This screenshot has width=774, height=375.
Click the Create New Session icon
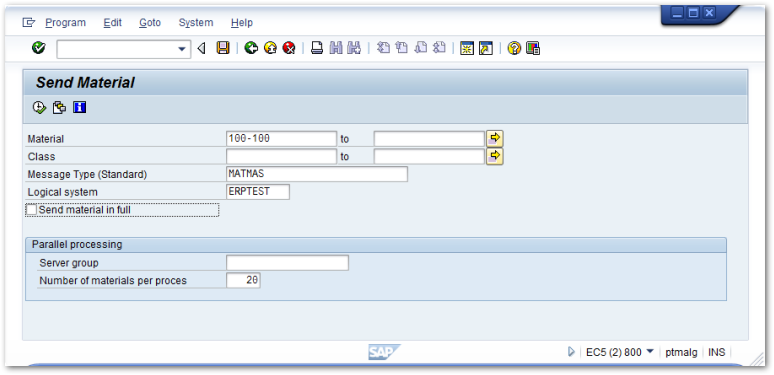pos(467,48)
